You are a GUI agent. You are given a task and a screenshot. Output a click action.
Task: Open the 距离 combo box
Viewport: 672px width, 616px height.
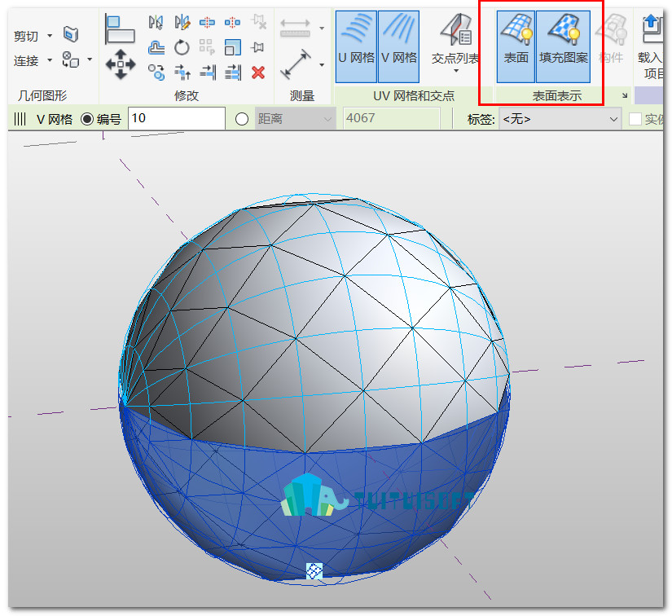tap(295, 119)
